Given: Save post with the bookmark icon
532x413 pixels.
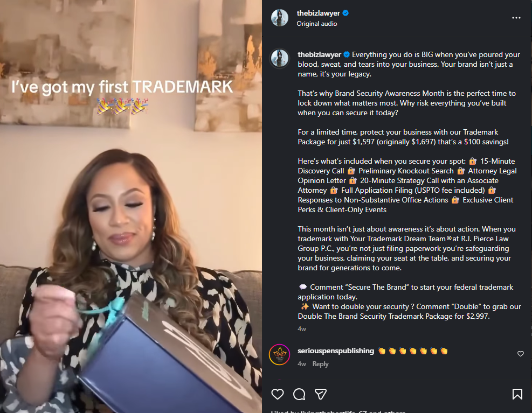Looking at the screenshot, I should point(517,394).
